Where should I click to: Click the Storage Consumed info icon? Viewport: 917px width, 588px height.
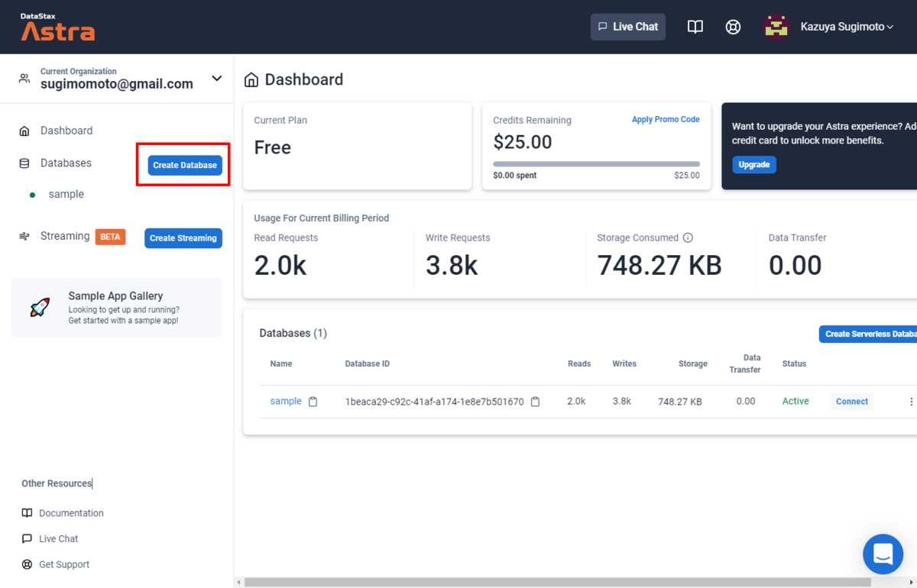[688, 237]
